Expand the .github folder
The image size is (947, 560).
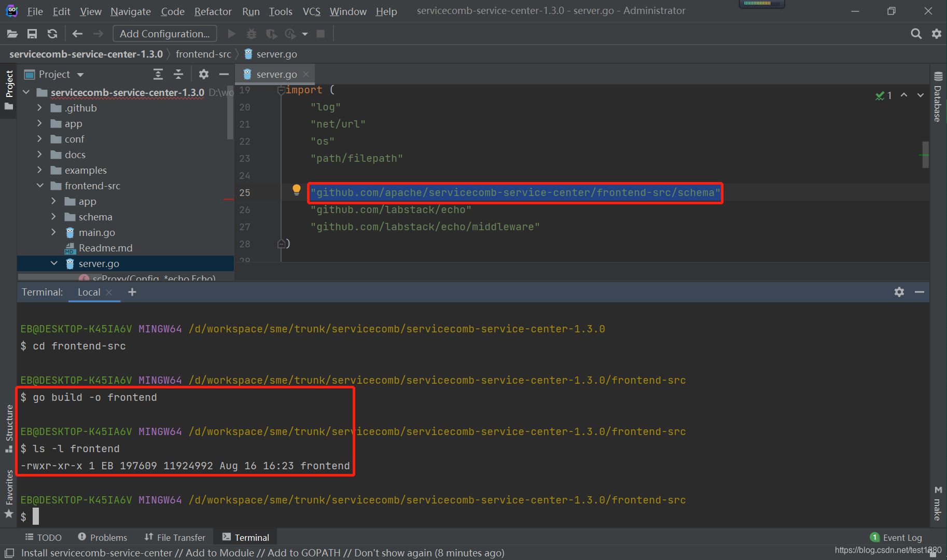pos(39,108)
